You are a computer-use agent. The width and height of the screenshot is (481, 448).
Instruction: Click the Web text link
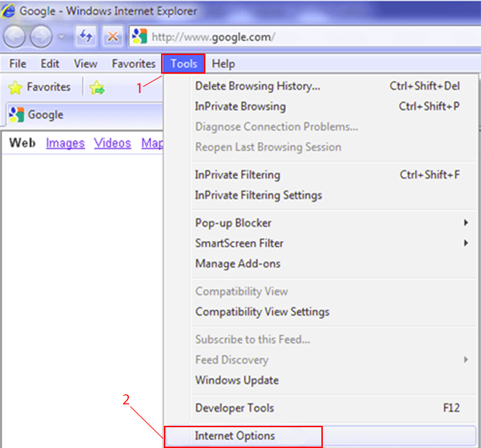(x=22, y=143)
